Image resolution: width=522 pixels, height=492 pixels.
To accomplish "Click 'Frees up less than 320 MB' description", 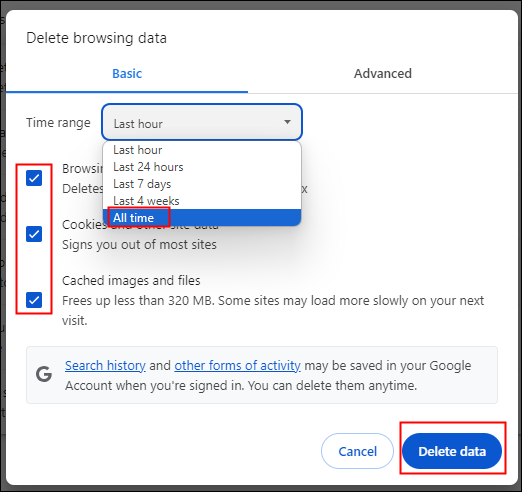I will (x=273, y=311).
